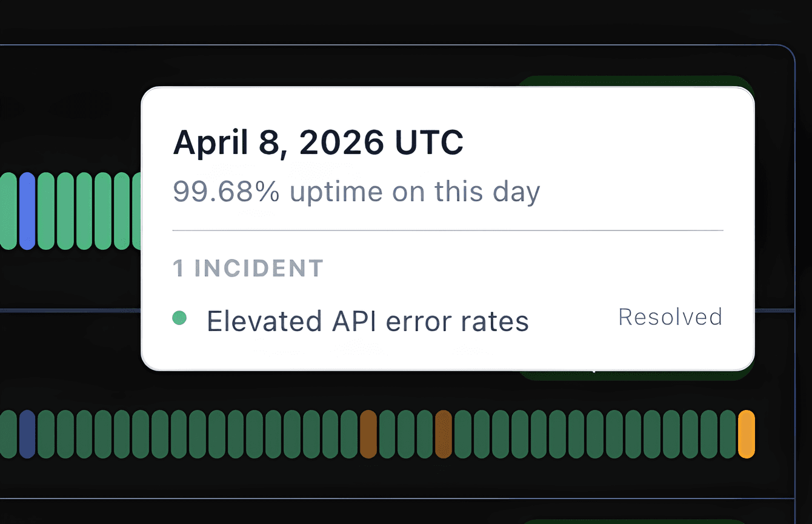Select the orange bar at the far right end

(747, 434)
